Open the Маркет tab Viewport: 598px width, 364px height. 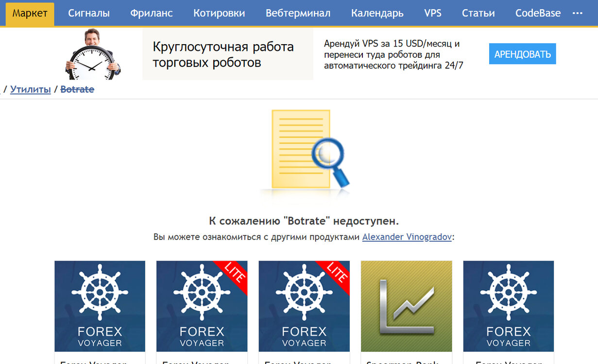[x=30, y=13]
